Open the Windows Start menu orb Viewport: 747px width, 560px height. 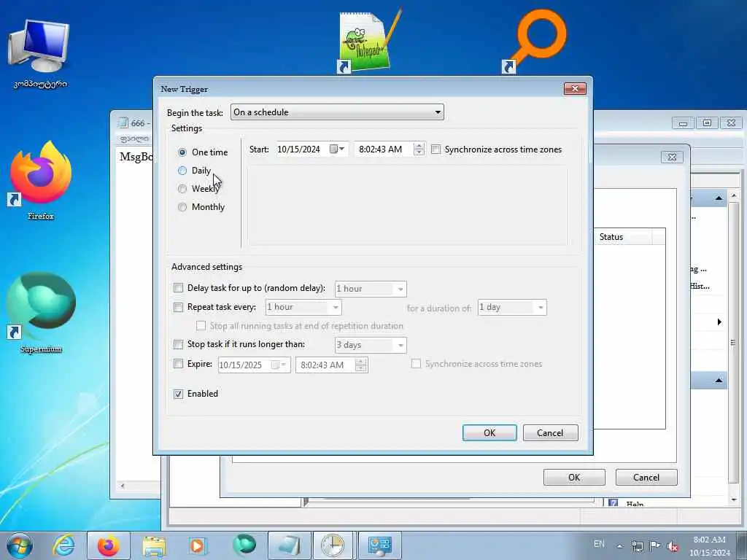click(x=20, y=545)
